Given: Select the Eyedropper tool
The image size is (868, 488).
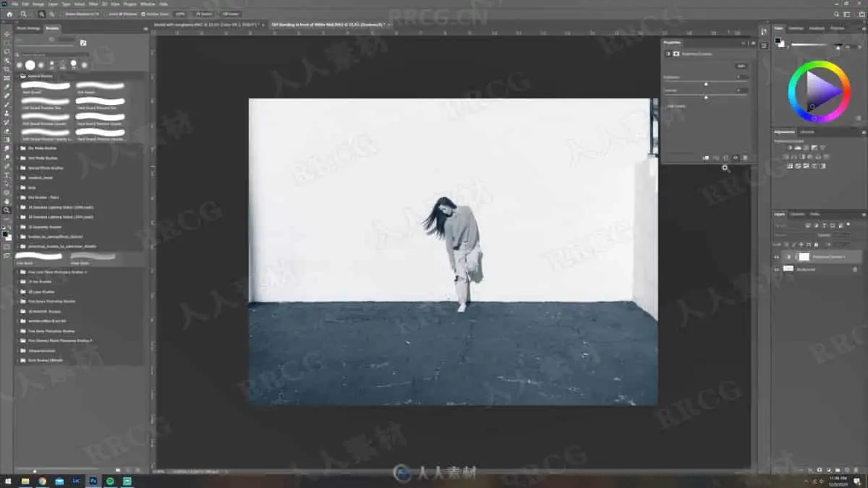Looking at the screenshot, I should (x=7, y=87).
